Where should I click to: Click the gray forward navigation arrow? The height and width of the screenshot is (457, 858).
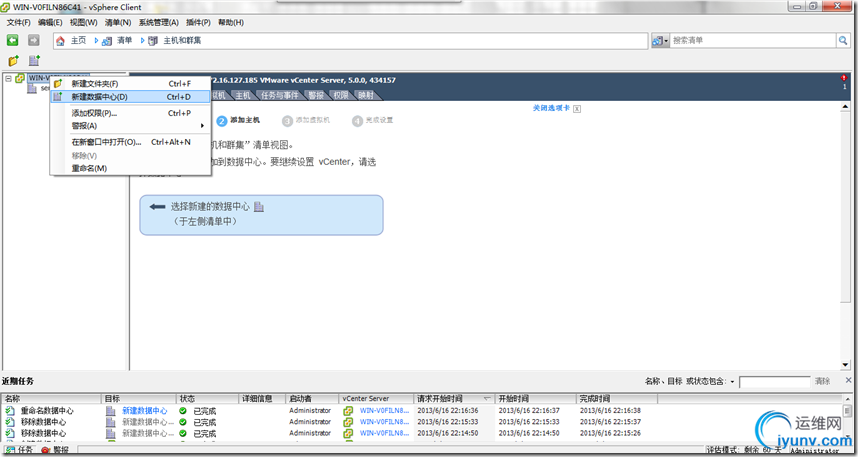pos(34,41)
